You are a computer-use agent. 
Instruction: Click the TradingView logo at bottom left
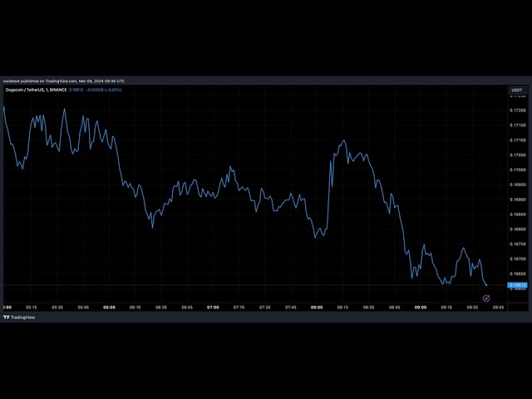(19, 317)
